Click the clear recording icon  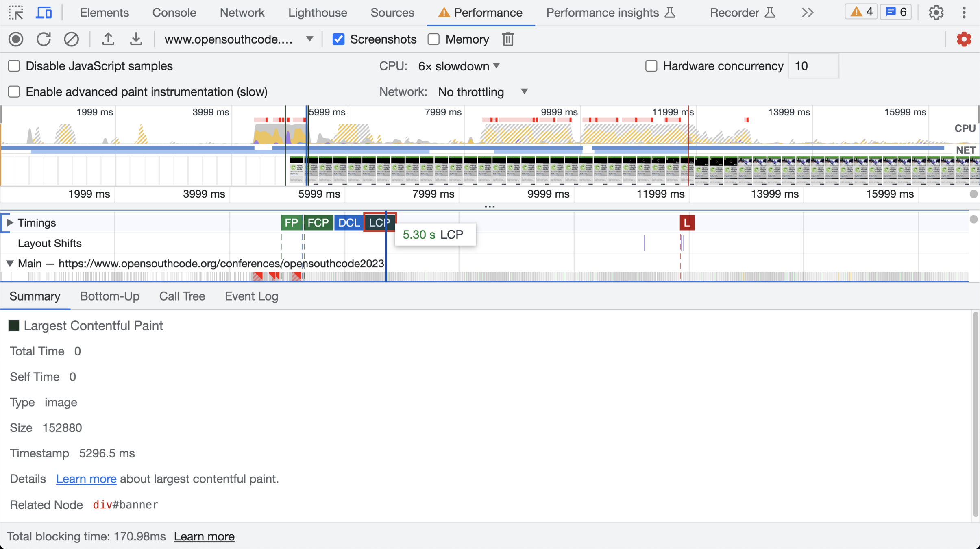click(71, 39)
